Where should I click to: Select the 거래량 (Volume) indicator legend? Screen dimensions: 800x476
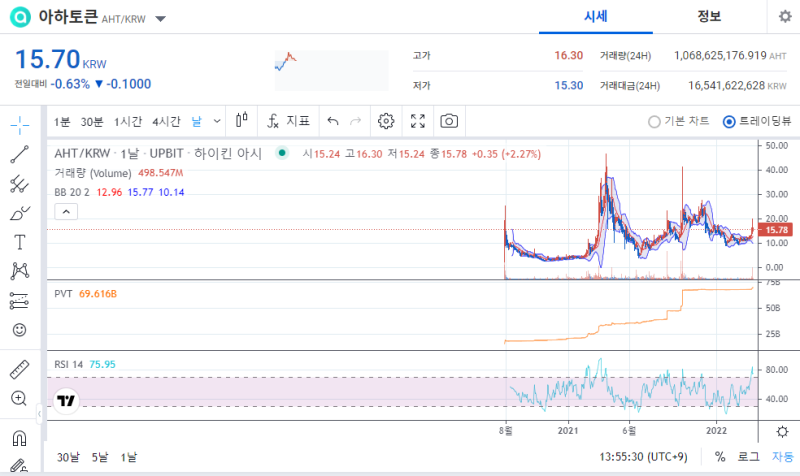point(93,173)
